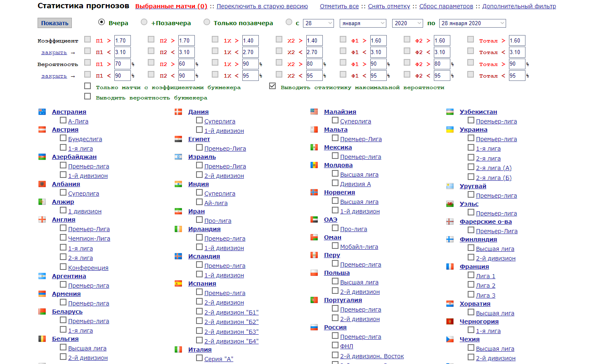The image size is (594, 364).
Task: Click the Показать button
Action: tap(54, 23)
